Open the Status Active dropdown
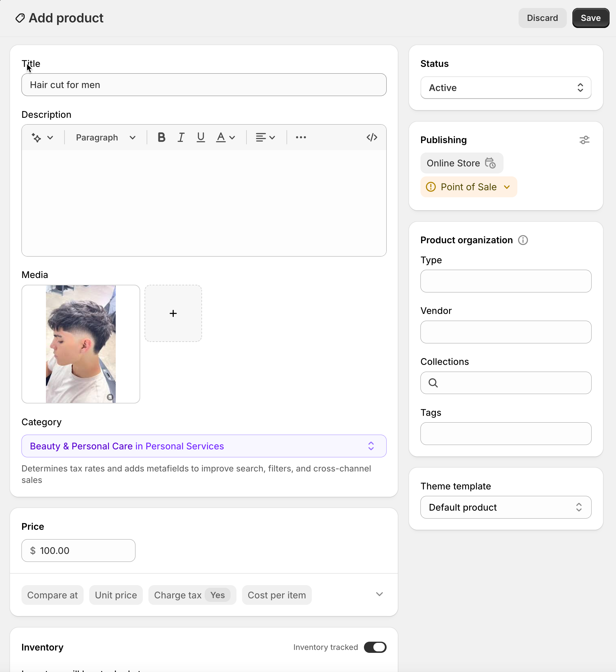Image resolution: width=616 pixels, height=672 pixels. (x=506, y=88)
